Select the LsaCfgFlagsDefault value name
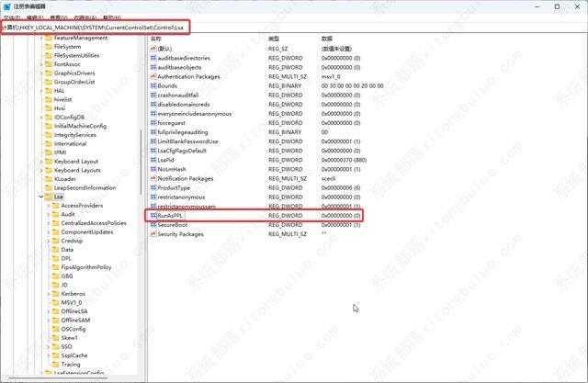This screenshot has width=588, height=383. pyautogui.click(x=182, y=151)
